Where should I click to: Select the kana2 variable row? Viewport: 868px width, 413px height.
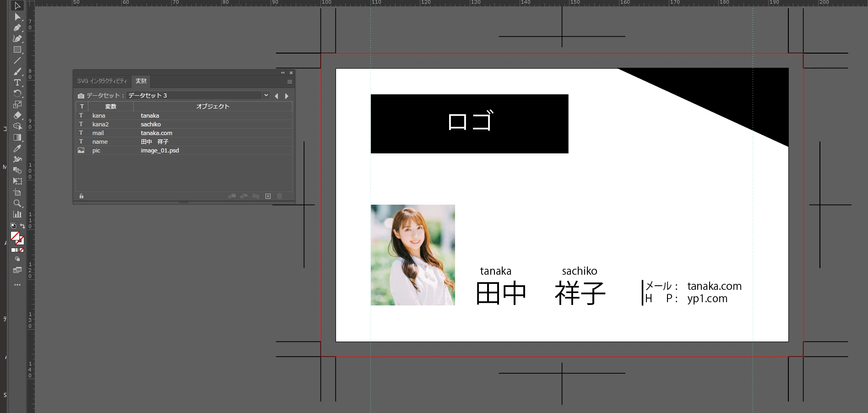[x=184, y=124]
